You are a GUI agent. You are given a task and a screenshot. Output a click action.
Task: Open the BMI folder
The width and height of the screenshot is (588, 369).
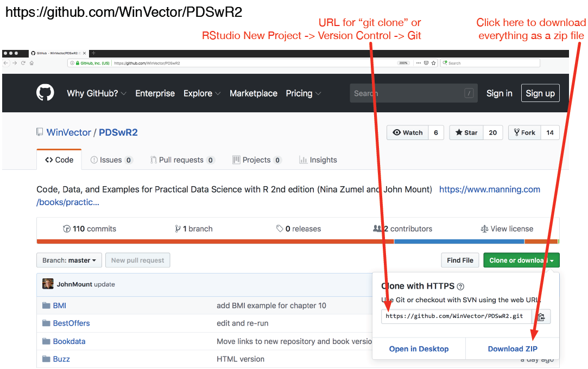coord(59,306)
